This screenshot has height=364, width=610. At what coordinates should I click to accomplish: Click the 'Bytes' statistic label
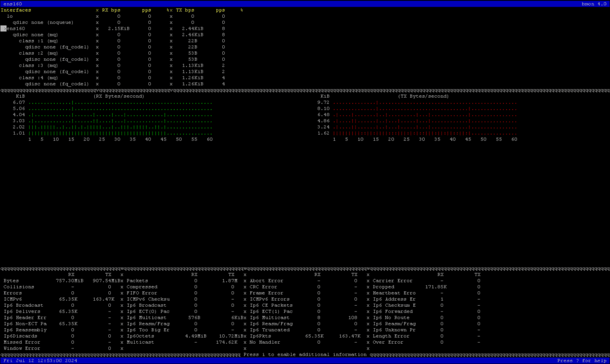coord(11,281)
